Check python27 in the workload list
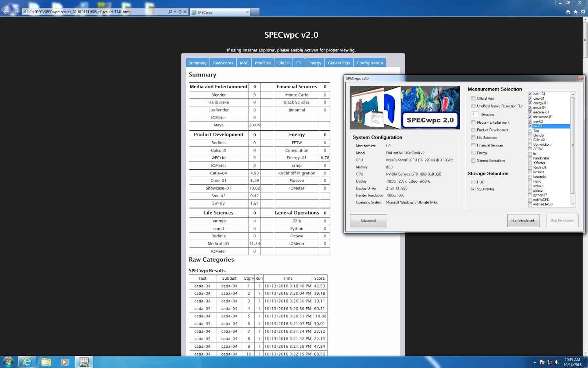588x368 pixels. pos(530,195)
